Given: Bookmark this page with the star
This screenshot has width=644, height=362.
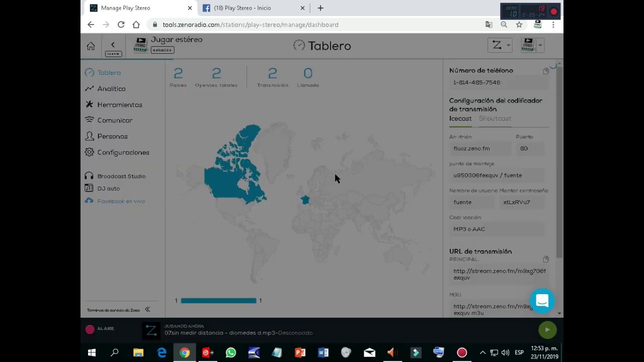Looking at the screenshot, I should [519, 25].
